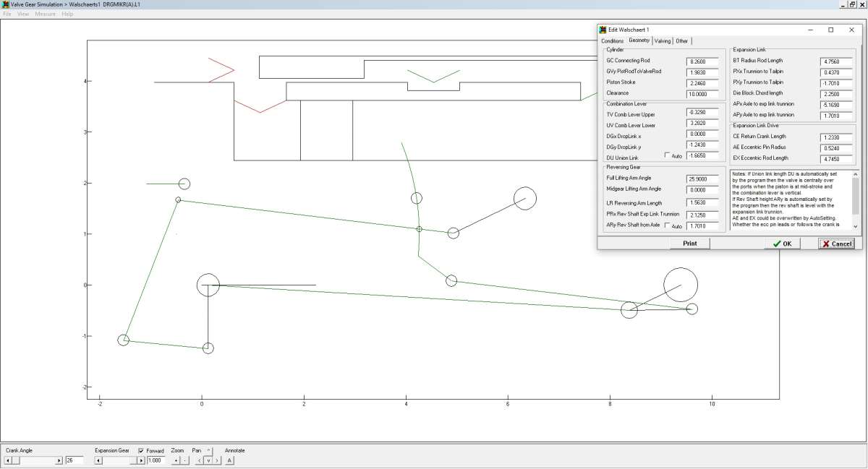Edit the GC Connecting Rod value
The height and width of the screenshot is (469, 868).
click(x=702, y=61)
